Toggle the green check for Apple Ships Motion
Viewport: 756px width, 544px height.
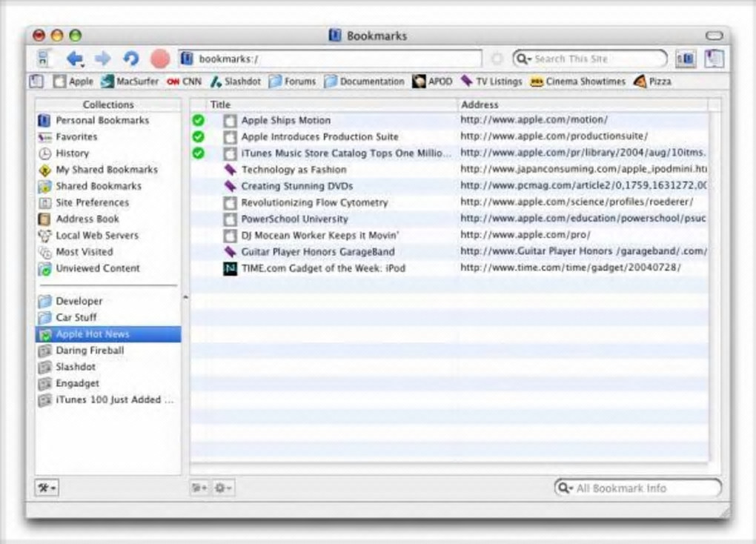(x=198, y=121)
